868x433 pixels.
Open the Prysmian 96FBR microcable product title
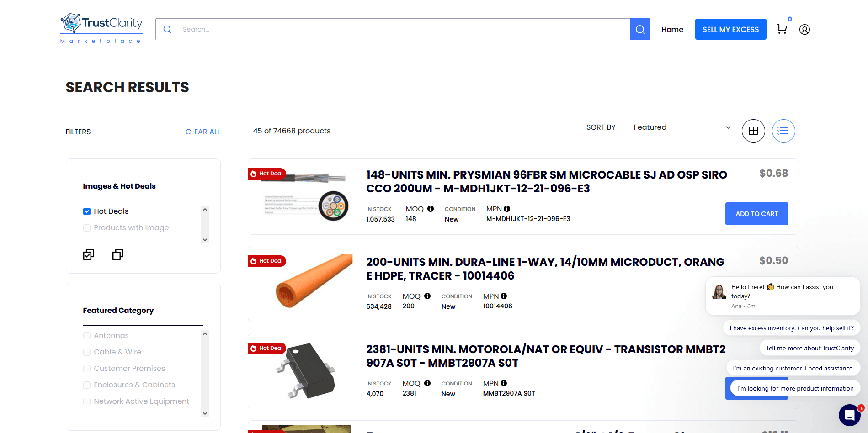pos(547,181)
